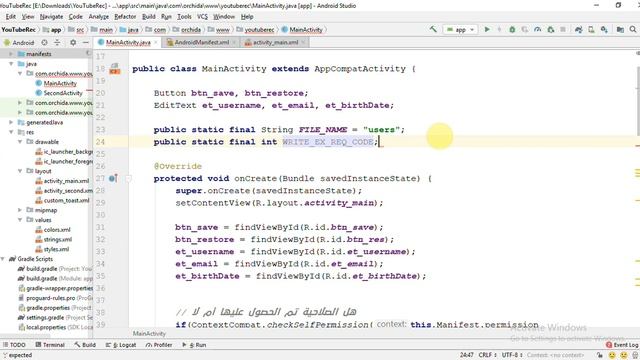The height and width of the screenshot is (360, 640).
Task: Collapse the values folder
Action: [20, 220]
